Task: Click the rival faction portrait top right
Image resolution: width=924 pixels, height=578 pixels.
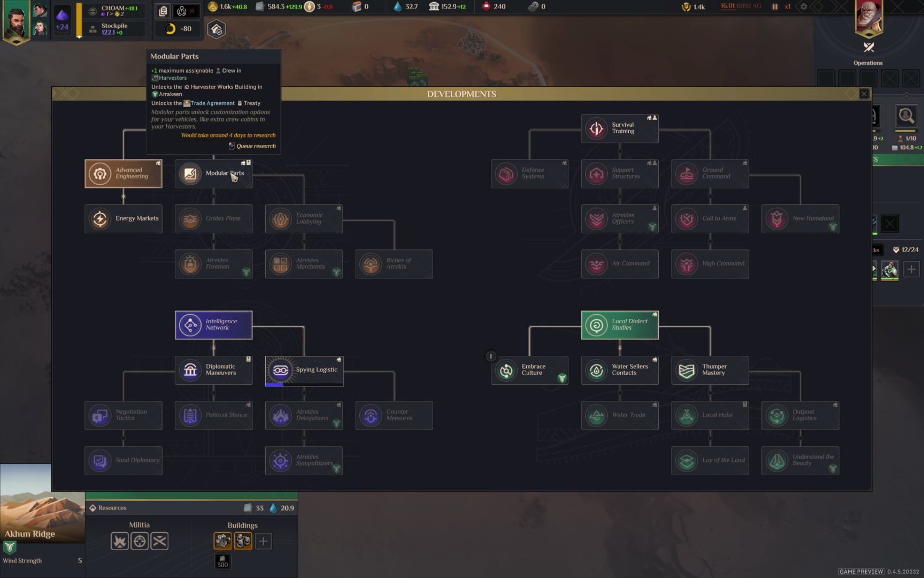Action: 869,18
